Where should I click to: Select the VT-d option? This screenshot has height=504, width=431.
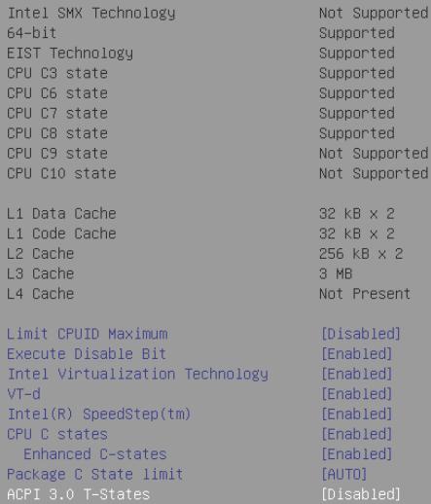[23, 394]
